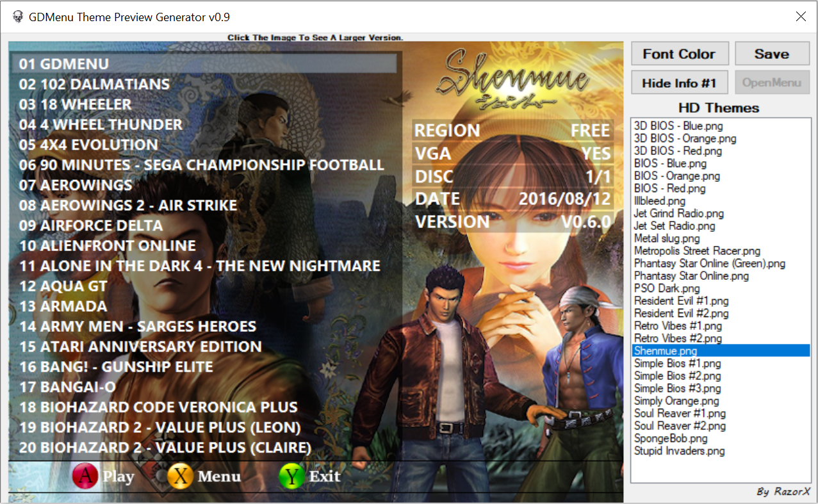Close the GDMenu Theme Preview Generator window
Viewport: 818px width, 504px height.
pos(801,17)
